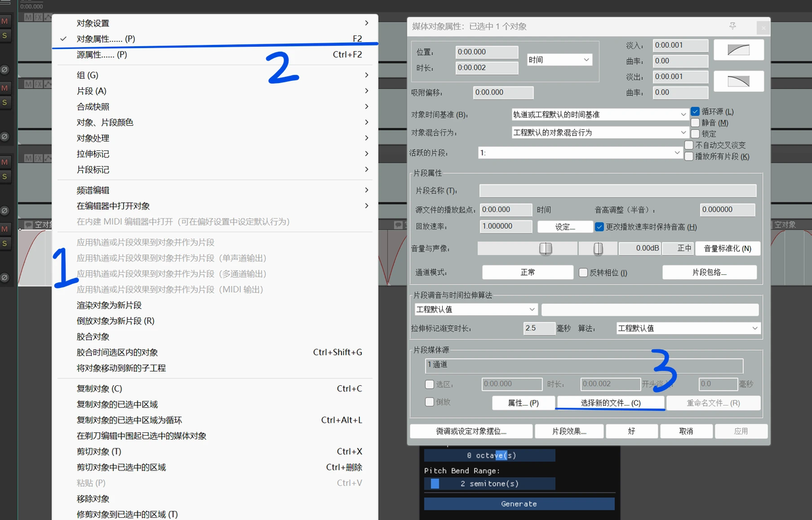
Task: Toggle 播放所有片段 (K) checkbox
Action: pyautogui.click(x=689, y=157)
